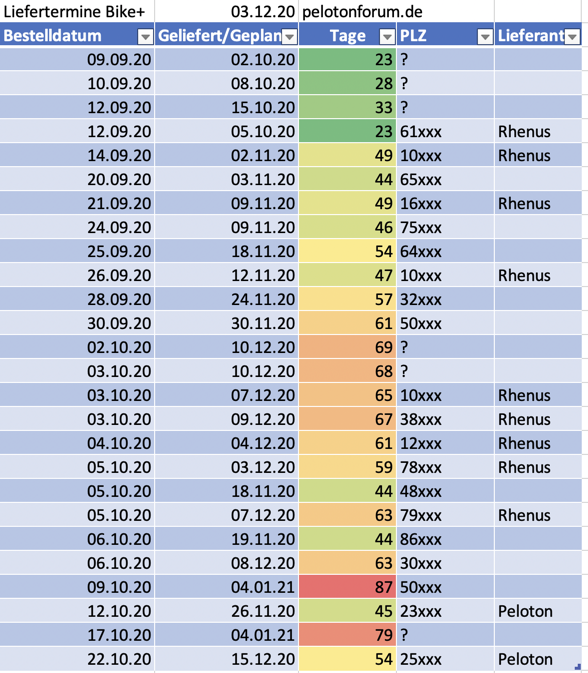The image size is (588, 673).
Task: Open the Bestelldatum filter dropdown
Action: tap(145, 37)
